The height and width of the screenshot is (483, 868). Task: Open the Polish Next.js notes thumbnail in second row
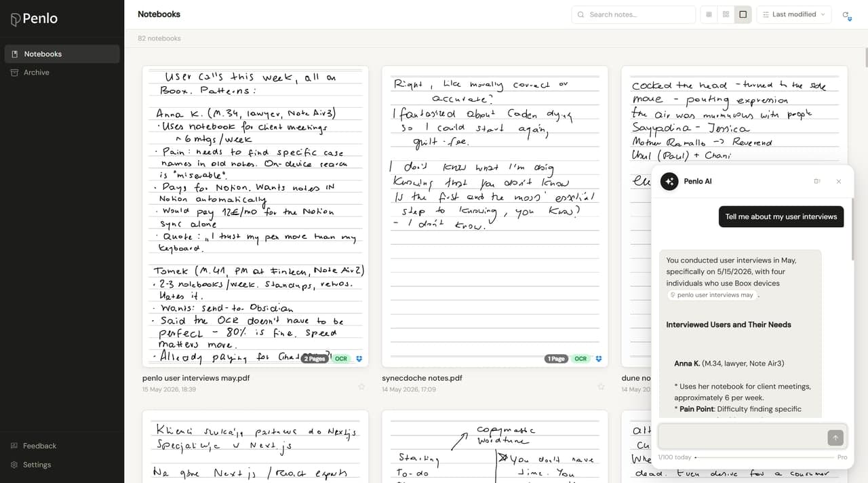(256, 446)
